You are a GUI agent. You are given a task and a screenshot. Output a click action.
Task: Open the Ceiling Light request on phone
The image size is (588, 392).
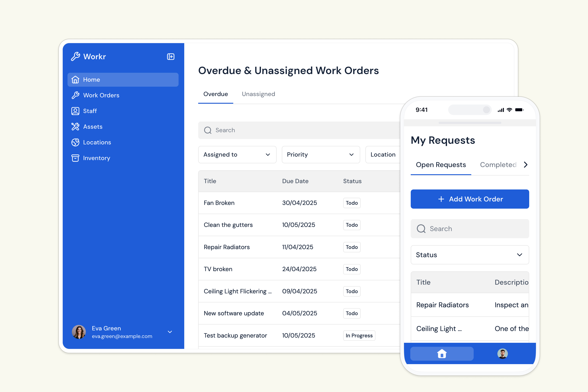pos(470,329)
